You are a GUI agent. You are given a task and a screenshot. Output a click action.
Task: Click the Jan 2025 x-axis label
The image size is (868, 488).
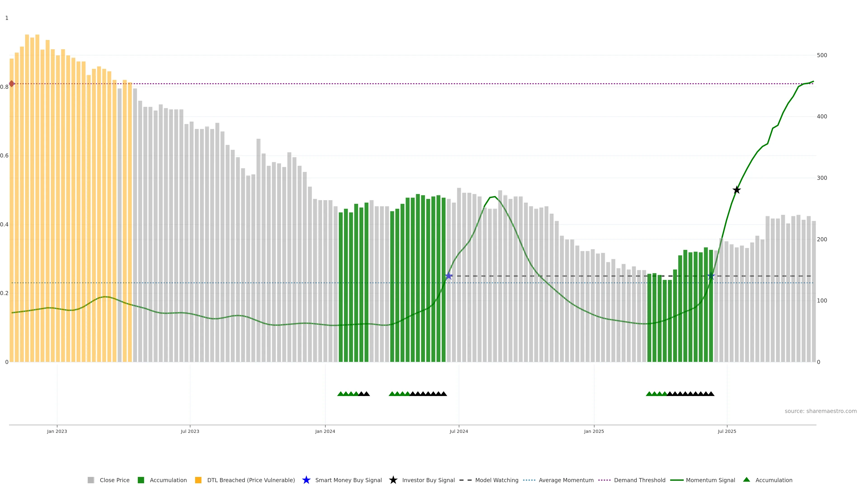click(594, 431)
